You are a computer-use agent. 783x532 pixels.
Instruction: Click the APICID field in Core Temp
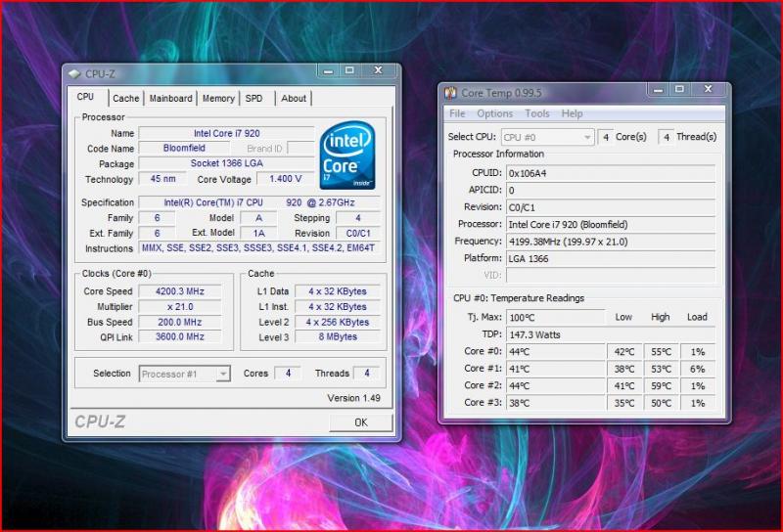coord(611,190)
